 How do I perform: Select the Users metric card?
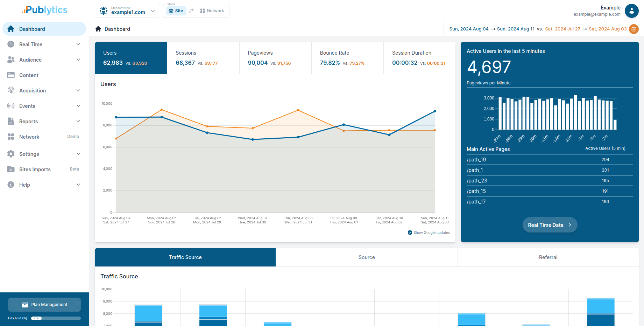(x=131, y=58)
